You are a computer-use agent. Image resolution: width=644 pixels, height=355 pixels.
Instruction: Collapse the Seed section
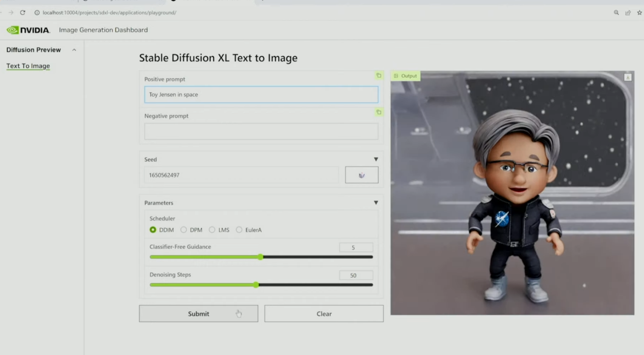(376, 159)
